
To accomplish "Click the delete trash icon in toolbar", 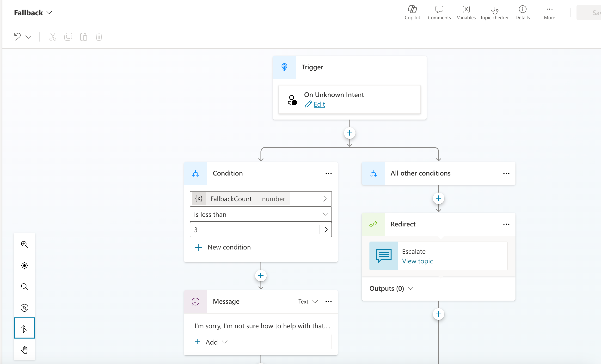I will (x=99, y=37).
